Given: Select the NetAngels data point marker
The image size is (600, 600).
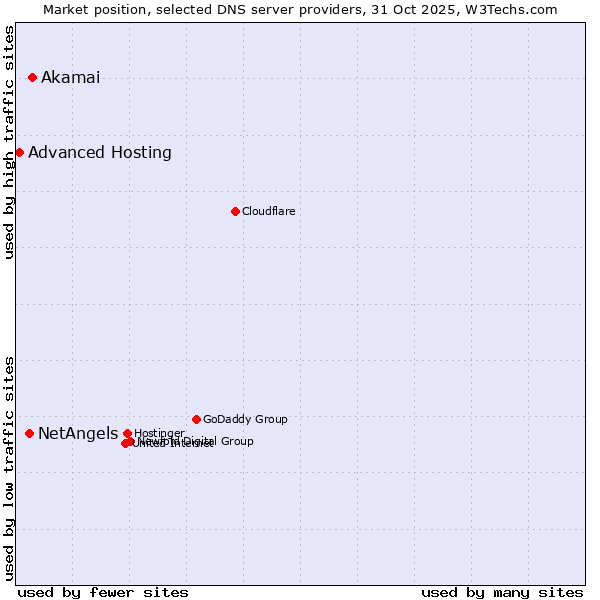Looking at the screenshot, I should pos(29,433).
